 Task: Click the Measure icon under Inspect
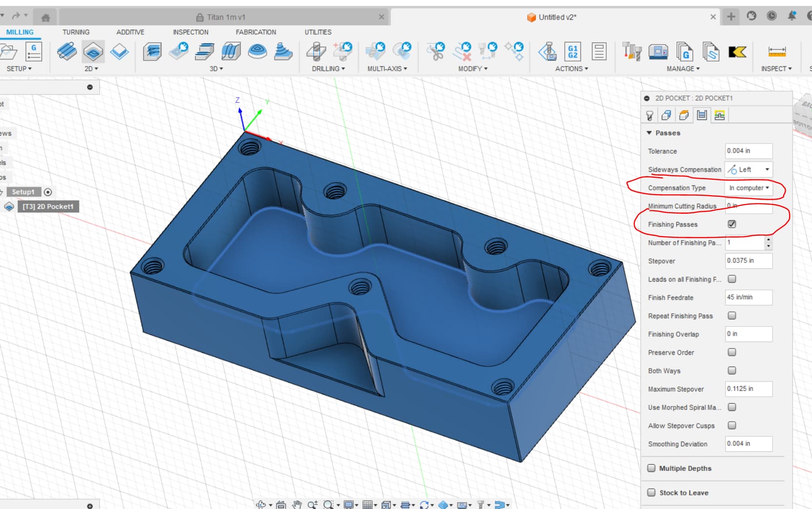[776, 52]
